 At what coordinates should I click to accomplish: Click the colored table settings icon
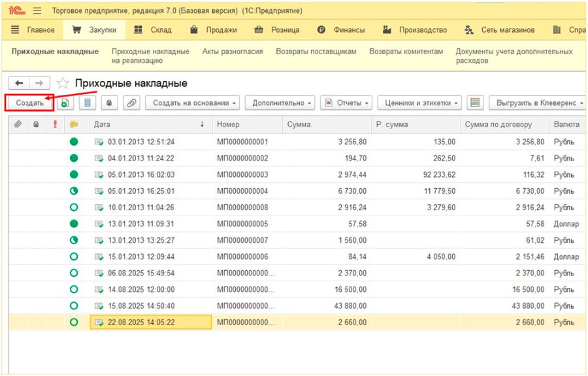[x=475, y=102]
